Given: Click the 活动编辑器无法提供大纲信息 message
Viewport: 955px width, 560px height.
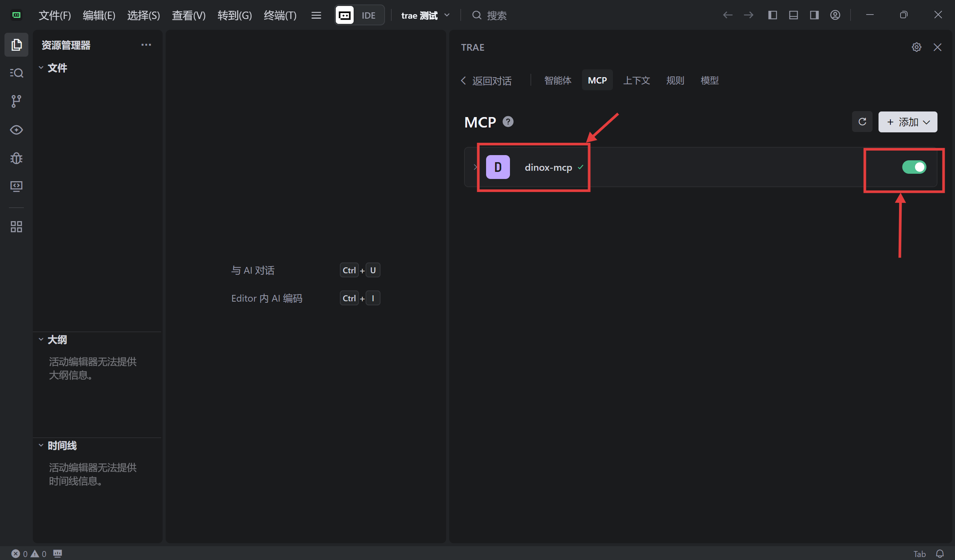Looking at the screenshot, I should point(93,368).
